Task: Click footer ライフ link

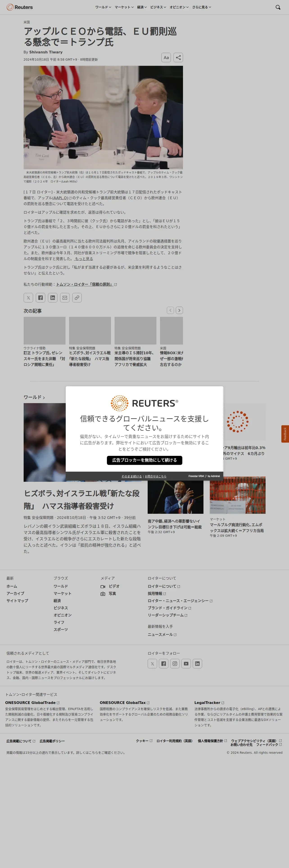Action: (59, 622)
